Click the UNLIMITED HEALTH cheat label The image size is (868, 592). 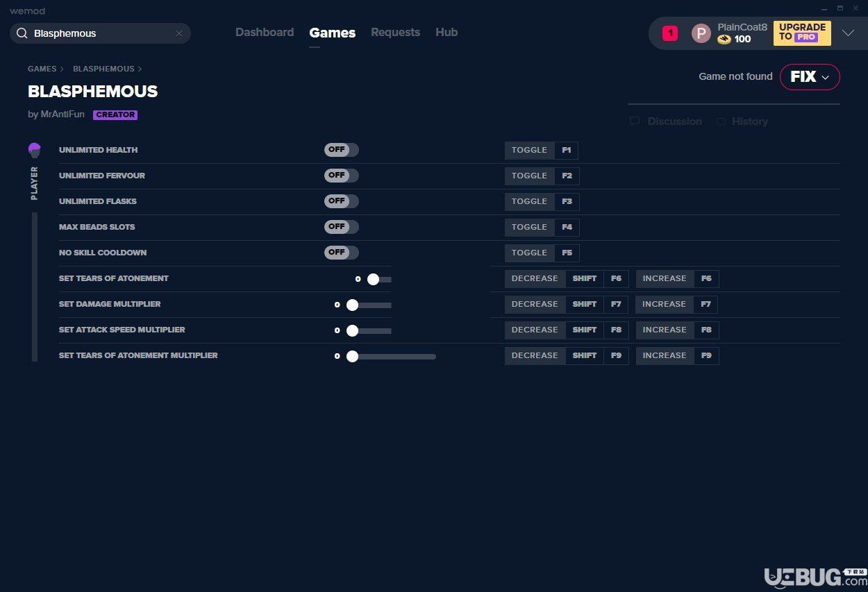98,150
